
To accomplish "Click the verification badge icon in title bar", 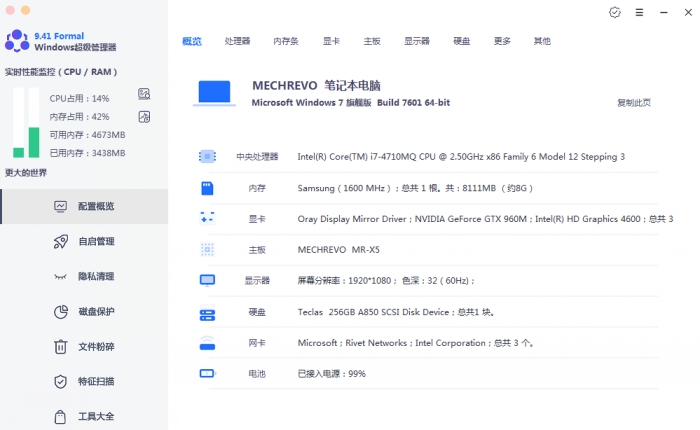I will click(x=614, y=12).
